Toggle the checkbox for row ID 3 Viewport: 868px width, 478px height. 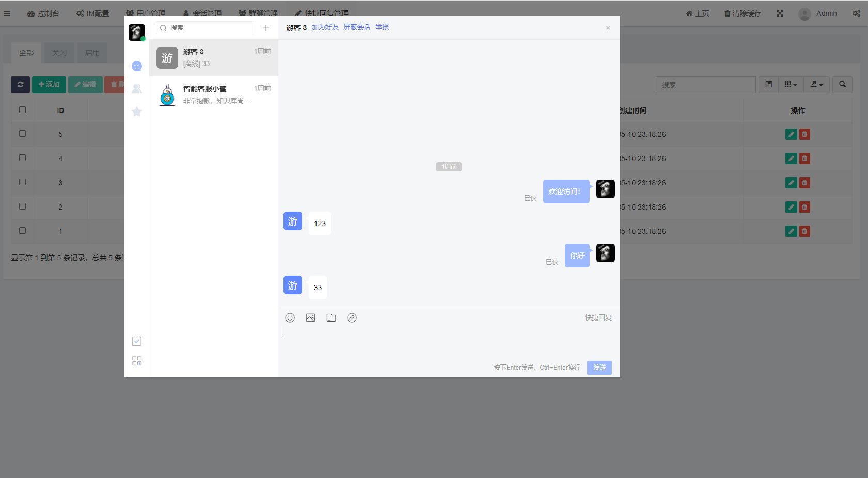22,182
